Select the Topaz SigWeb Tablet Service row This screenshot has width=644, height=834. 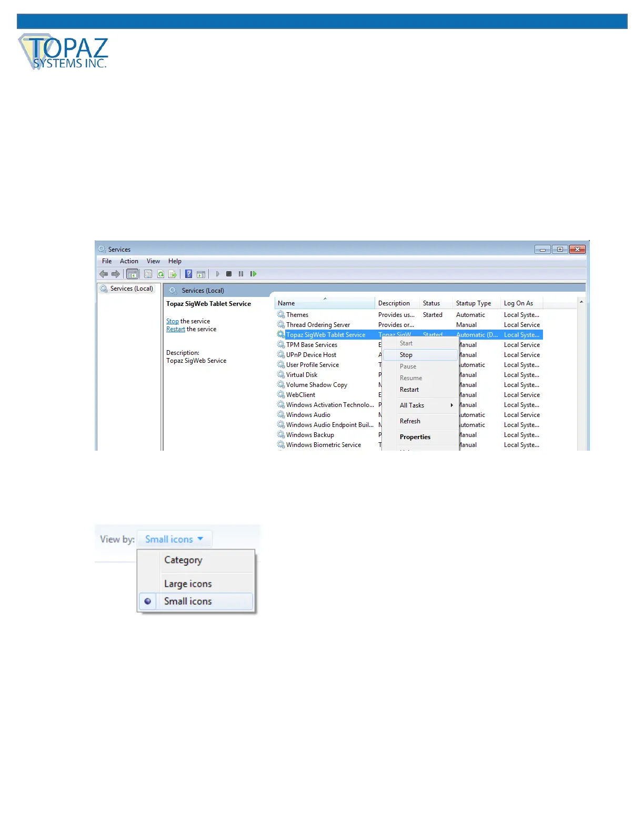[408, 335]
